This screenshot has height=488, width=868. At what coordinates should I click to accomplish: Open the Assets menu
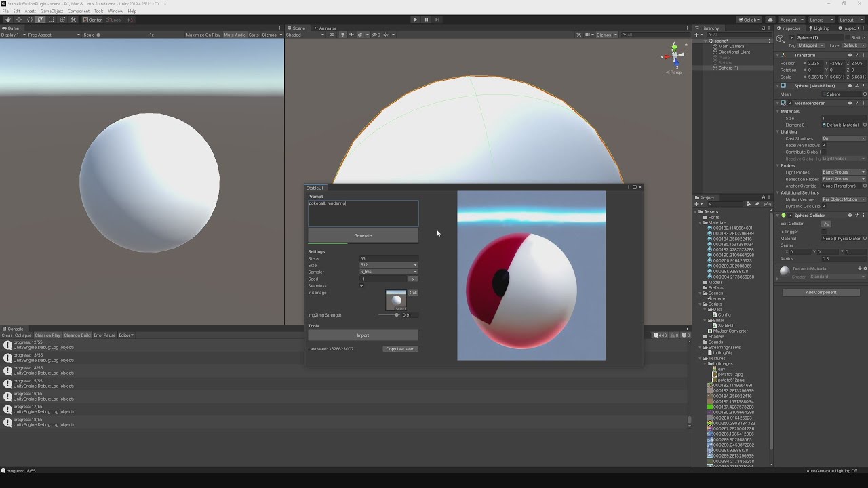tap(31, 11)
